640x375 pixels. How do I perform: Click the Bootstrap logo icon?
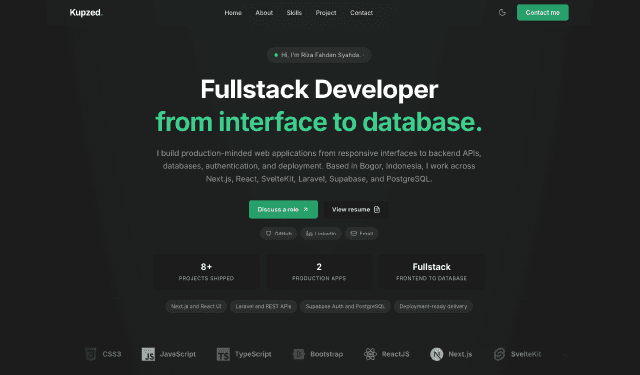click(x=299, y=354)
